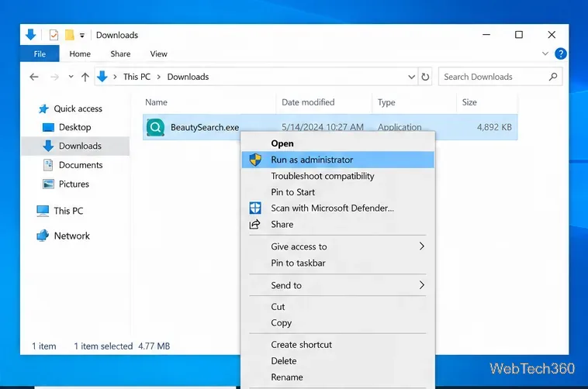The image size is (588, 389).
Task: Click the Desktop icon in sidebar
Action: [x=48, y=127]
